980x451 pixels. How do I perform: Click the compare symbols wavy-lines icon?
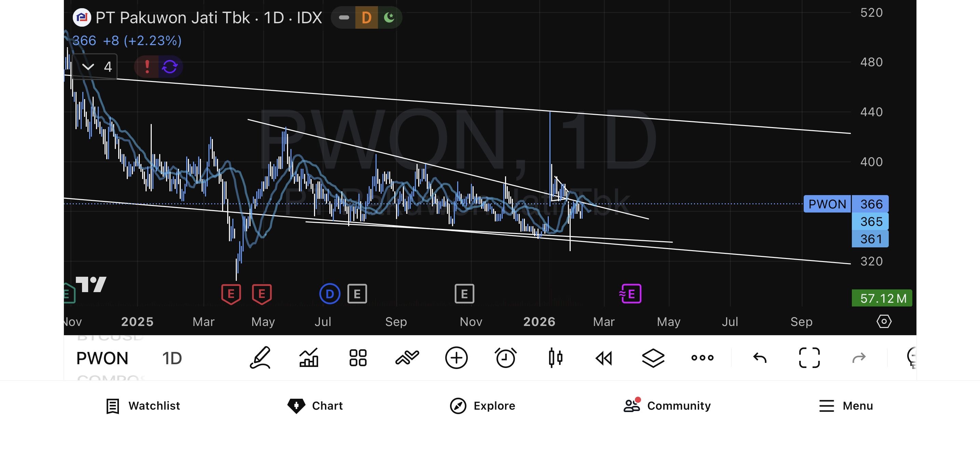407,358
